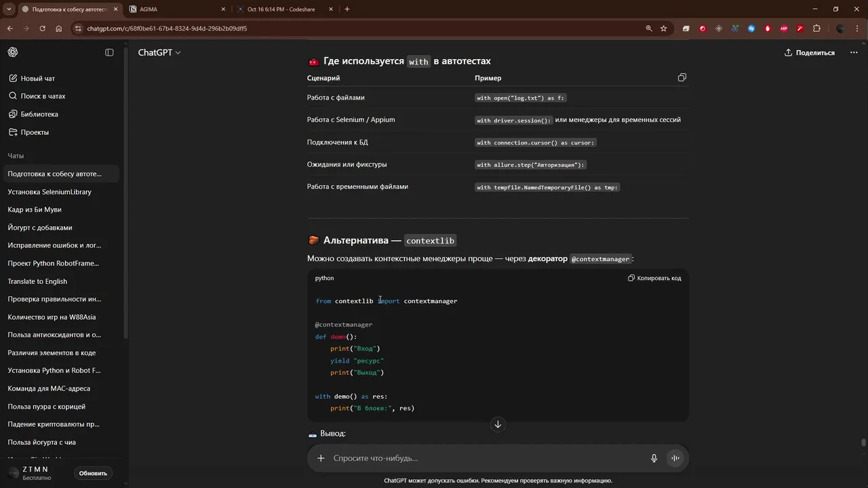Image resolution: width=868 pixels, height=488 pixels.
Task: Start voice mode button
Action: pyautogui.click(x=675, y=458)
